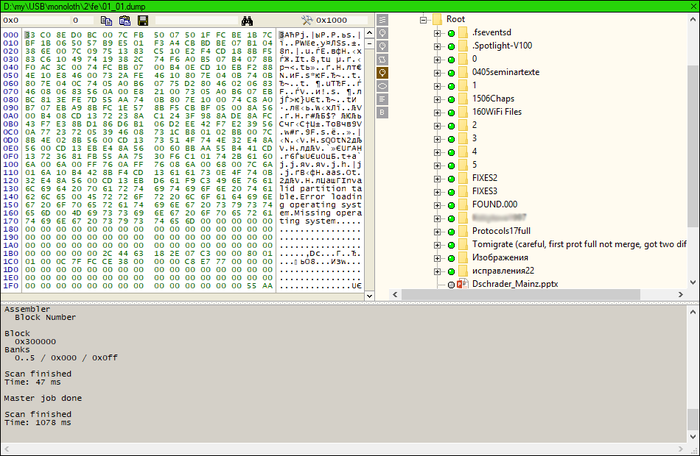Select the 160WiFi Files folder

click(x=503, y=113)
